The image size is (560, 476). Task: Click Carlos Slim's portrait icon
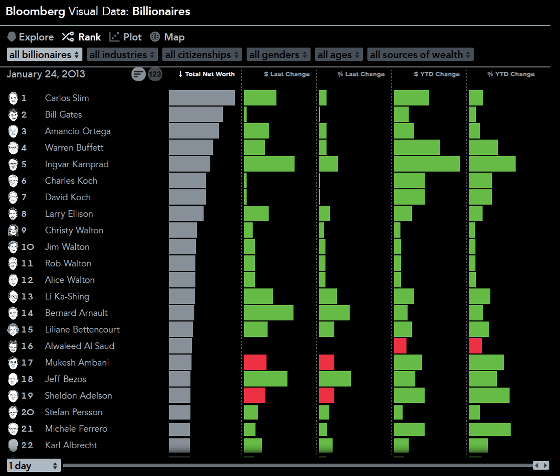click(13, 98)
